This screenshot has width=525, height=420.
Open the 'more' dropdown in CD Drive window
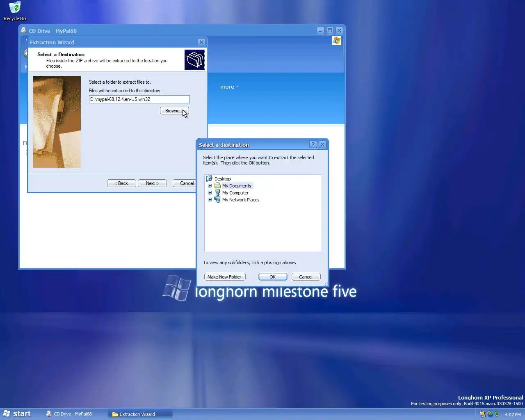pos(229,87)
